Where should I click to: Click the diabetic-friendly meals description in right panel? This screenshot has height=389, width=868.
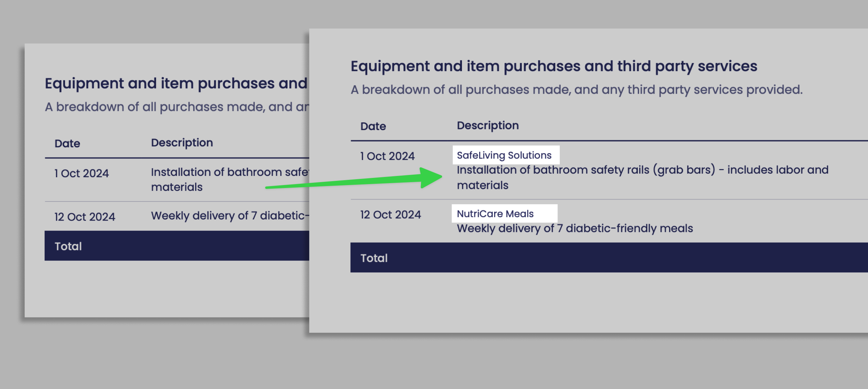pos(574,229)
